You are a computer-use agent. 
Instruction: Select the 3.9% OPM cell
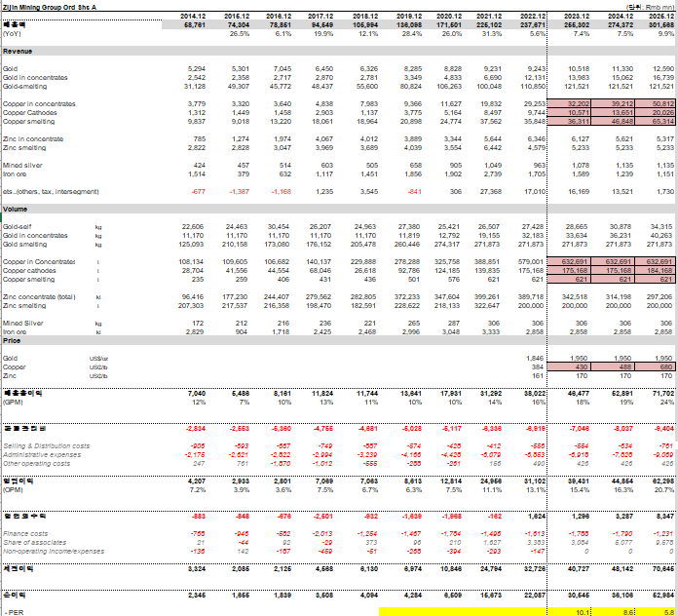(x=242, y=490)
